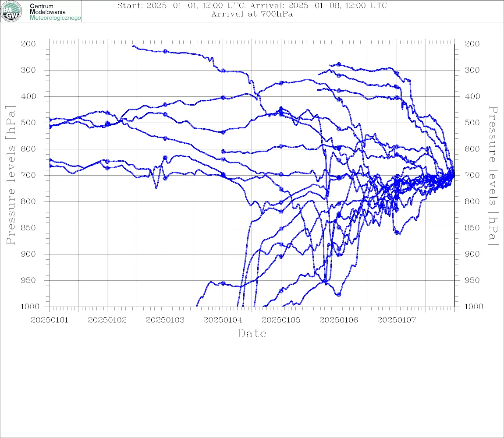504x438 pixels.
Task: Click right axis label 850
Action: pyautogui.click(x=472, y=228)
